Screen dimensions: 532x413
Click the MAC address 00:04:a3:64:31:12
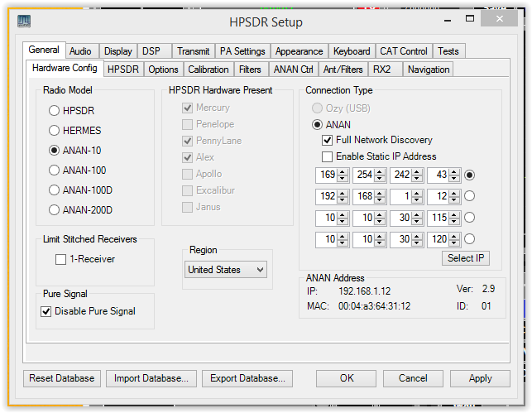coord(374,306)
